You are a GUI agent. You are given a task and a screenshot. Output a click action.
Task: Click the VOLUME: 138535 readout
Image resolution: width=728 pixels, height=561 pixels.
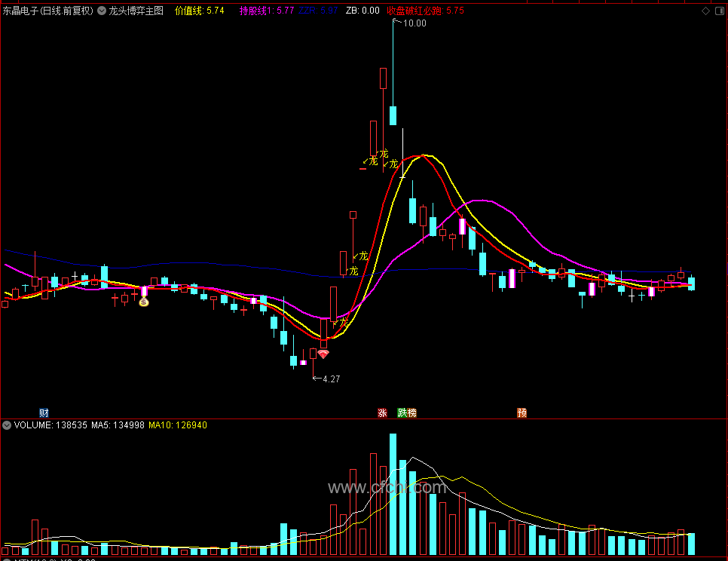click(50, 425)
